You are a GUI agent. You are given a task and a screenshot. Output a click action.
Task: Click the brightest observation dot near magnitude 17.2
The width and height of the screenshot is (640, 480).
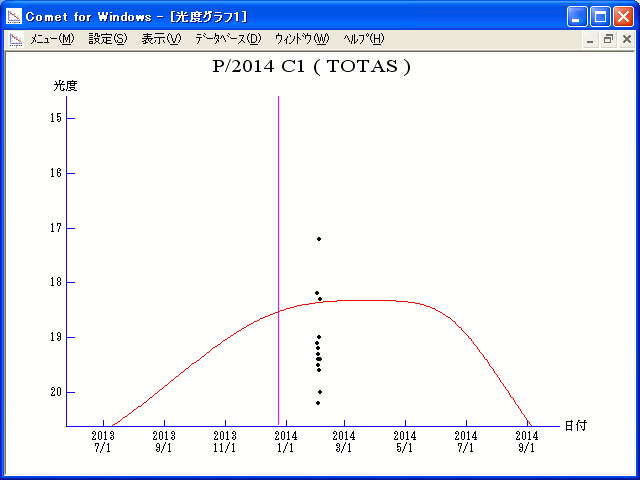coord(319,239)
